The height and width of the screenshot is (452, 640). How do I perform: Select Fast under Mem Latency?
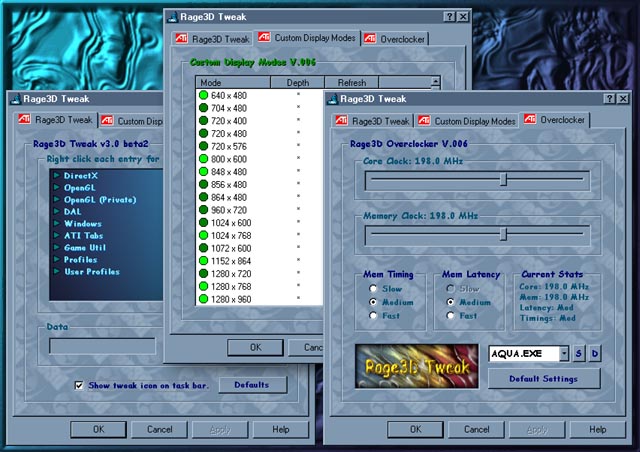pos(450,316)
